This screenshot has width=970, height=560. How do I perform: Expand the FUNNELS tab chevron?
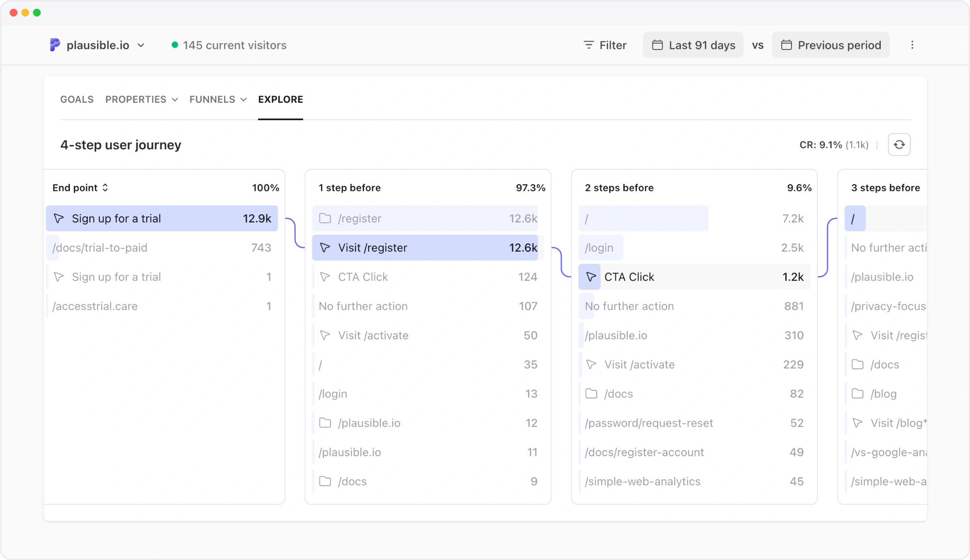pyautogui.click(x=243, y=99)
